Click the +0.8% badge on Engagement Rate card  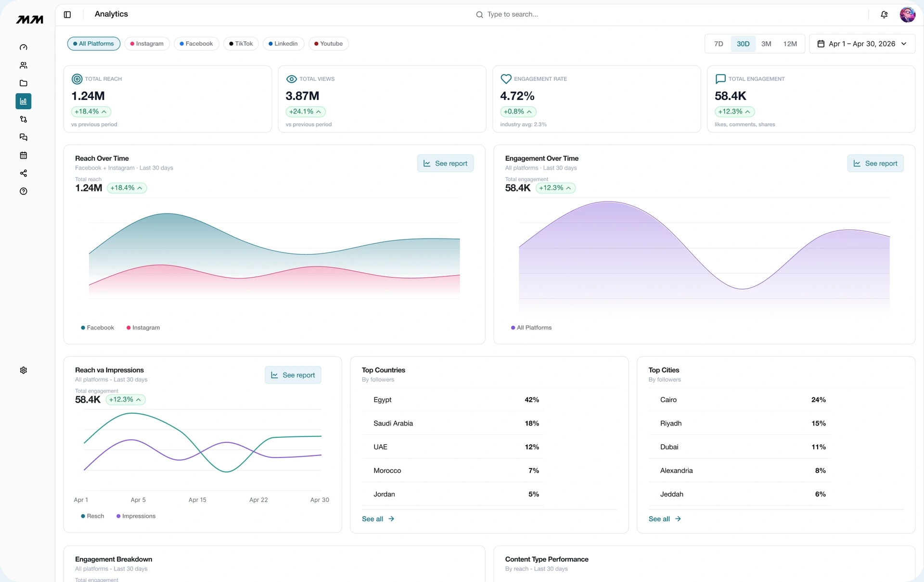click(518, 112)
